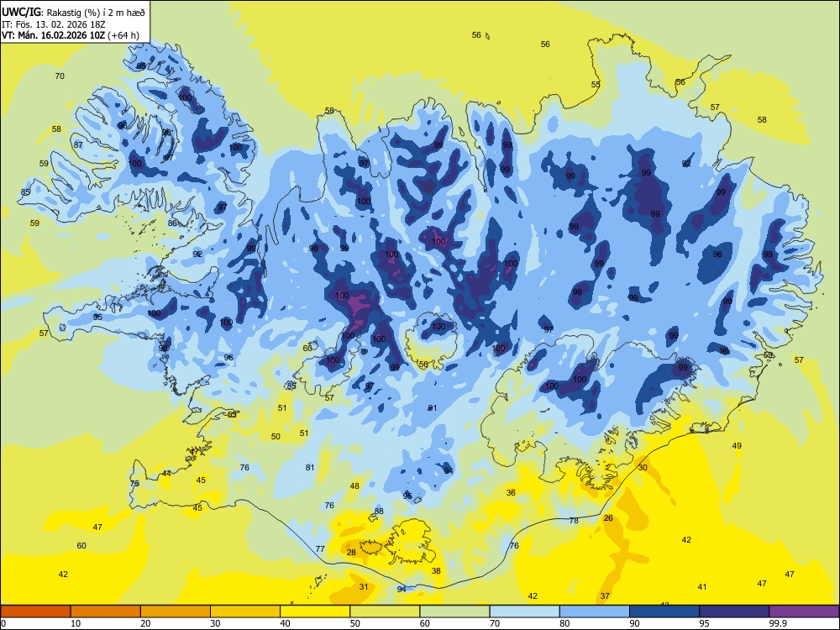Select the map humidity value '41'

pyautogui.click(x=702, y=586)
